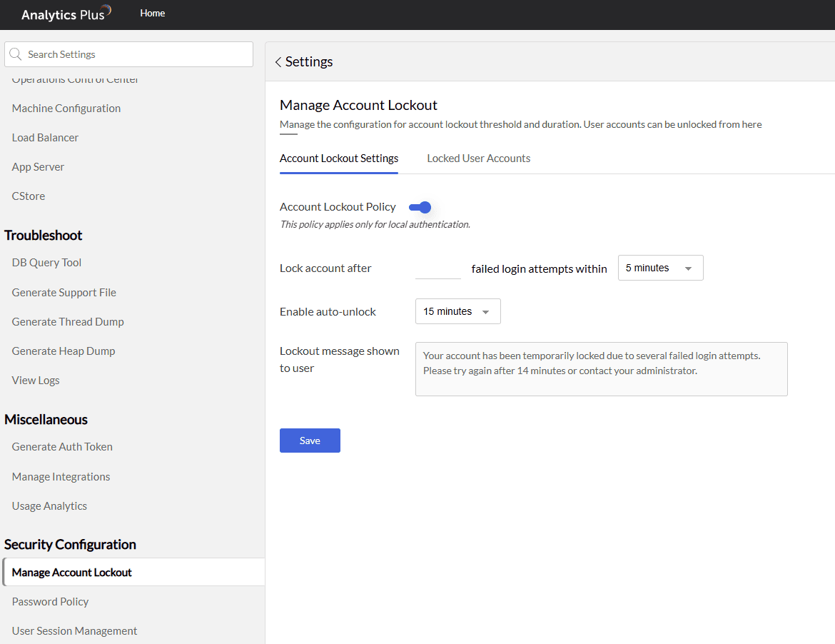This screenshot has width=835, height=644.
Task: Go back using the Settings chevron
Action: tap(278, 62)
